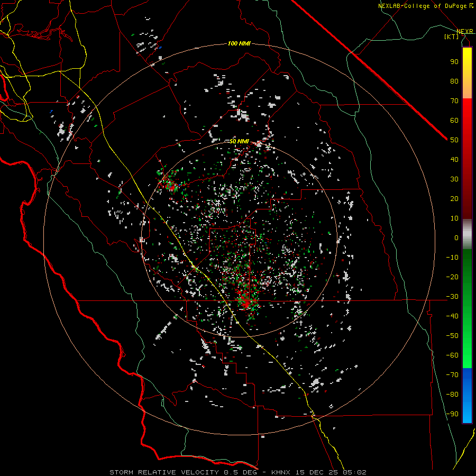Click the NEXR label above the scale
This screenshot has height=476, width=476.
(465, 31)
